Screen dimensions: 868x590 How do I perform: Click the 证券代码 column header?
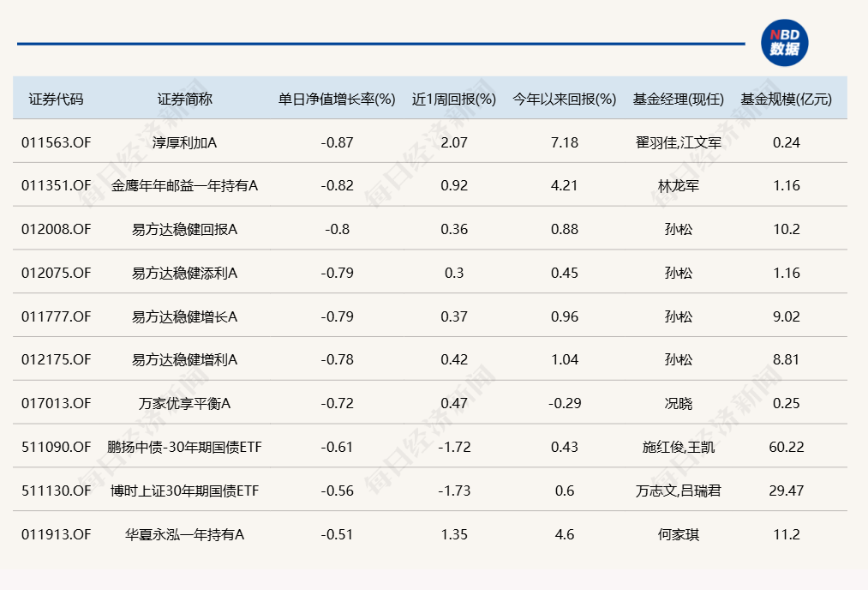tap(57, 99)
